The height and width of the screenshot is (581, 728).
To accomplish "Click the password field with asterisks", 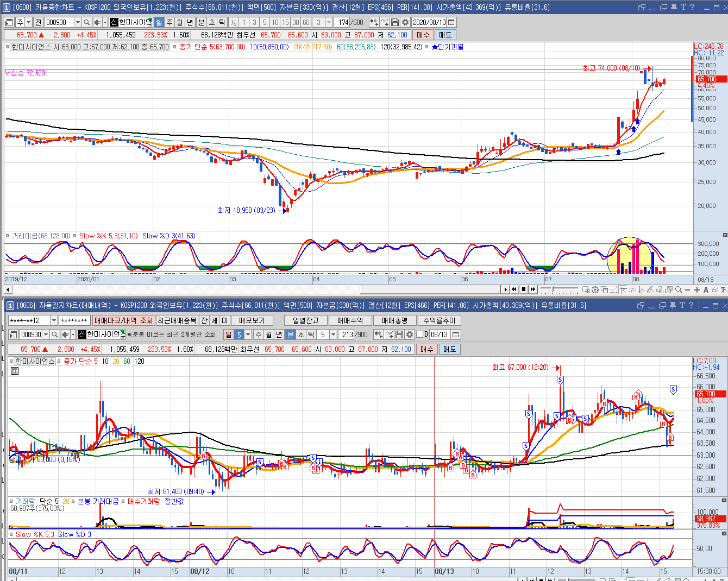I will (x=74, y=320).
